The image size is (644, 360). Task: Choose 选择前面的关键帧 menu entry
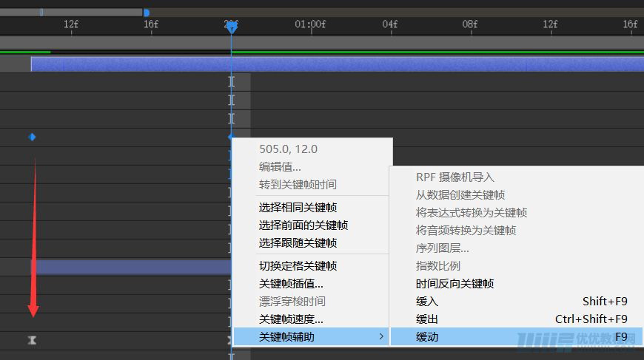(x=303, y=225)
